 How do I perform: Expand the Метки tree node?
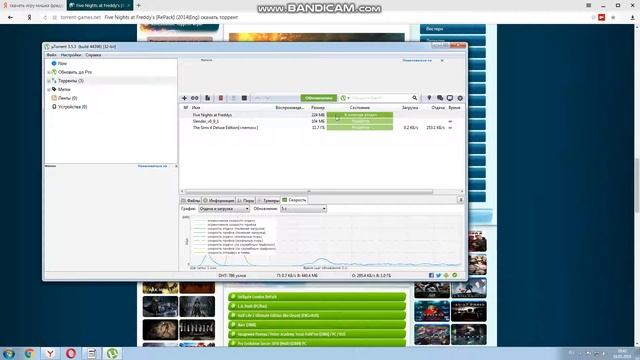pos(49,89)
